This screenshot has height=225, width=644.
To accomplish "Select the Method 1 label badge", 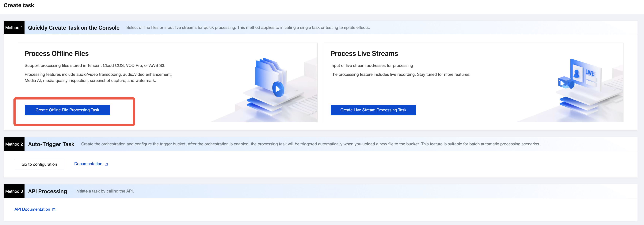I will click(x=14, y=28).
